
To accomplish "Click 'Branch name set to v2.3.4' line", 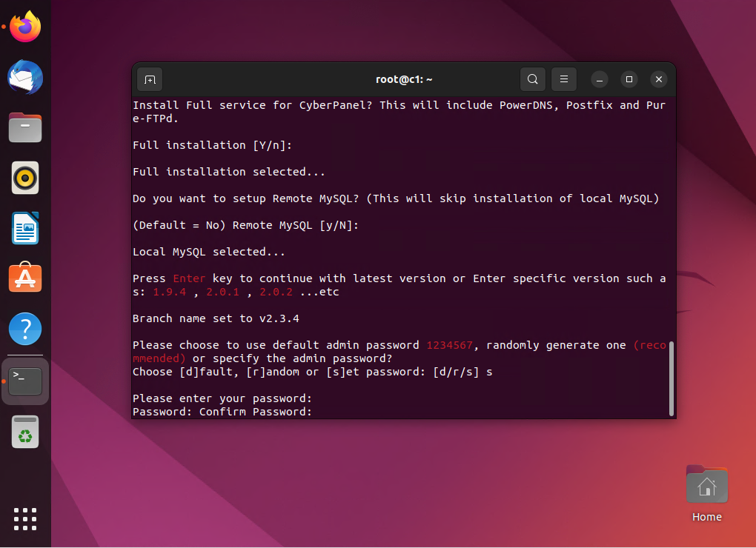I will tap(216, 318).
